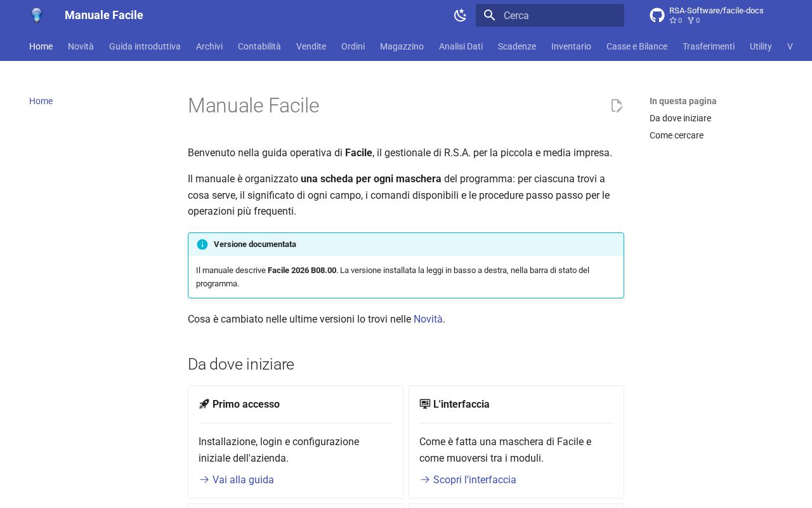Toggle dark mode with the moon icon

click(x=461, y=15)
